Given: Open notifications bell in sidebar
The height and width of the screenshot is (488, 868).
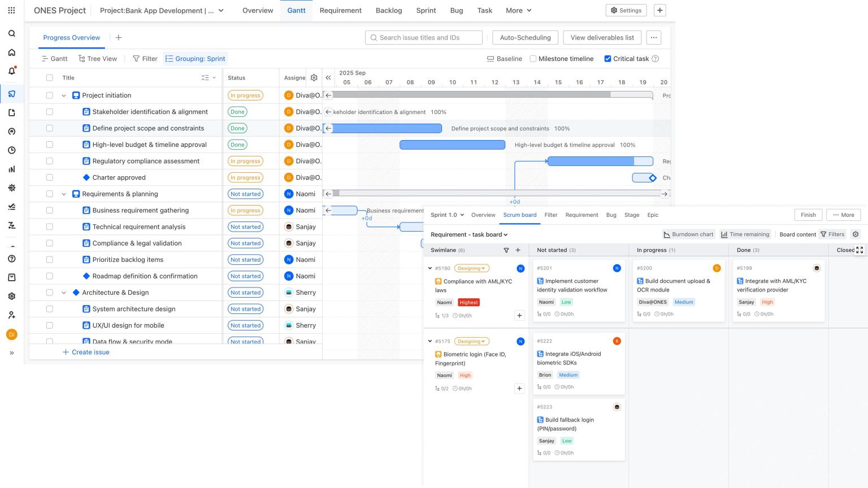Looking at the screenshot, I should point(11,71).
